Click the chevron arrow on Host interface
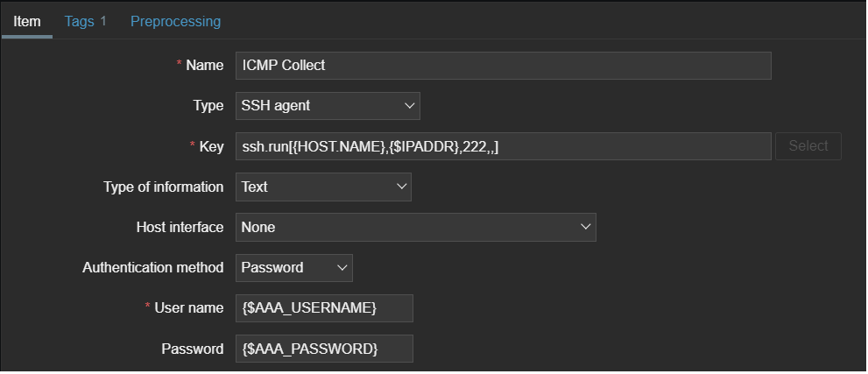The width and height of the screenshot is (868, 374). [586, 227]
